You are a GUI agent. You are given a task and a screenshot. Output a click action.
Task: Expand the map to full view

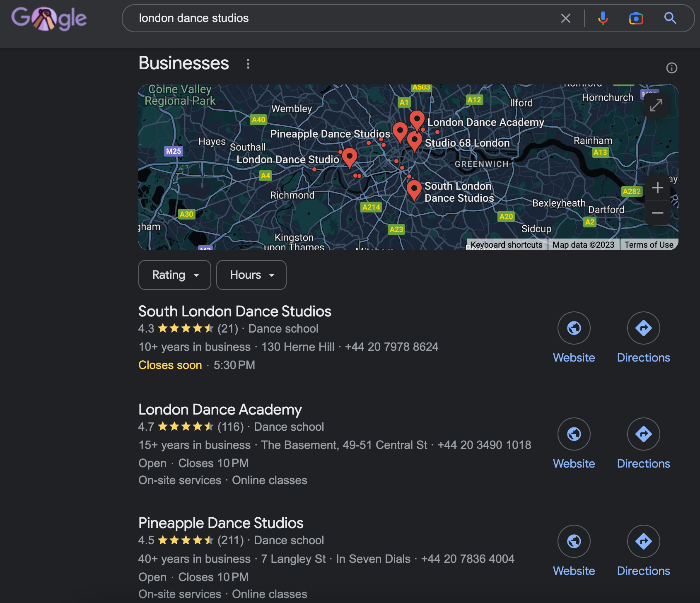point(656,105)
